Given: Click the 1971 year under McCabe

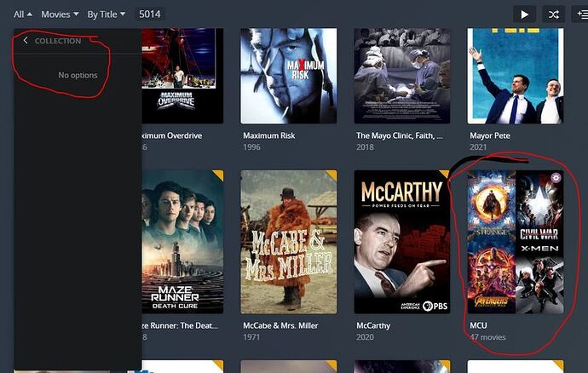Looking at the screenshot, I should point(251,337).
